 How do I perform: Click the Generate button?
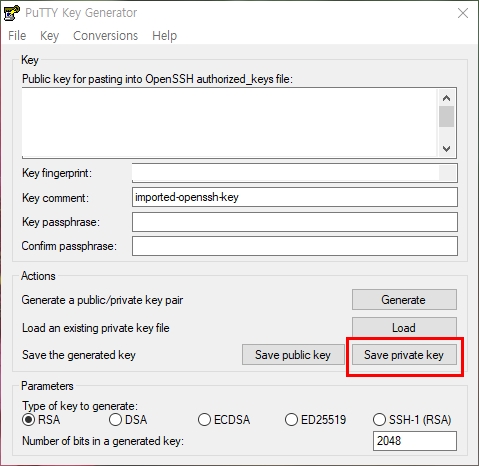click(x=404, y=300)
